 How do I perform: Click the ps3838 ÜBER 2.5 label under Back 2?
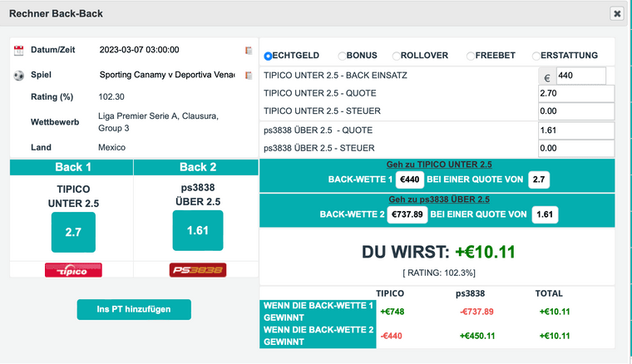pyautogui.click(x=198, y=195)
